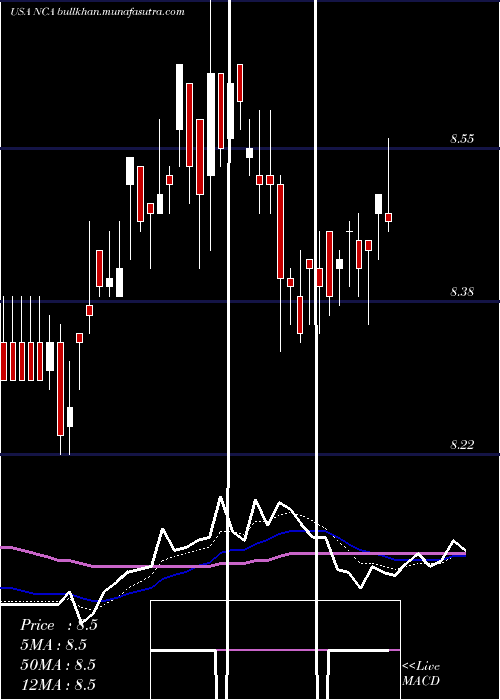Click the 5MA : 8.5 readout
Screen dimensions: 500x700
click(x=54, y=645)
